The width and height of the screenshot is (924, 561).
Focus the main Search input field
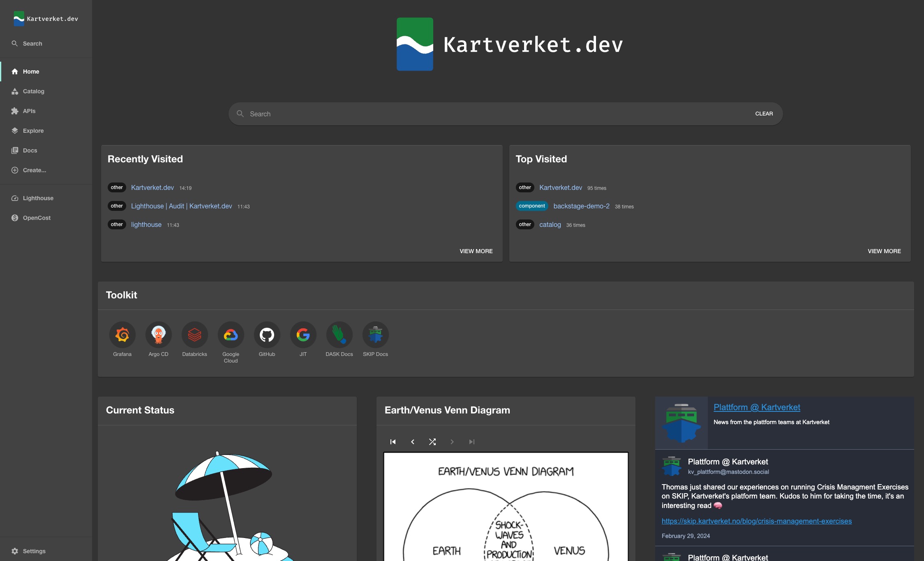point(493,114)
